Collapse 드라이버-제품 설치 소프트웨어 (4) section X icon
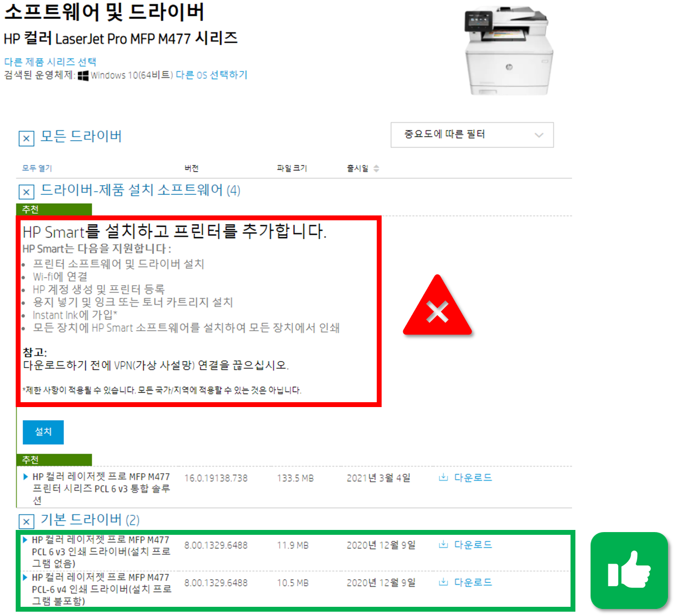The width and height of the screenshot is (675, 616). coord(27,192)
